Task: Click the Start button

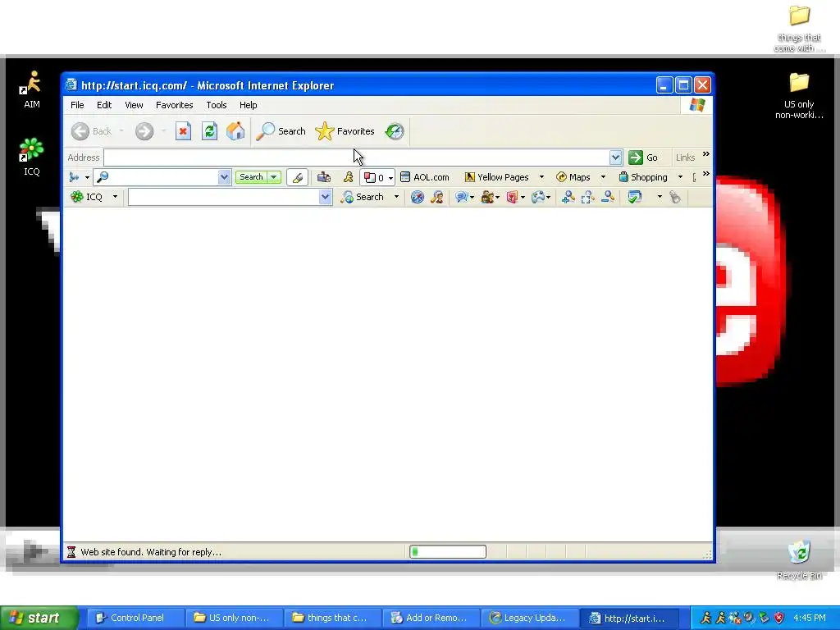Action: [39, 618]
